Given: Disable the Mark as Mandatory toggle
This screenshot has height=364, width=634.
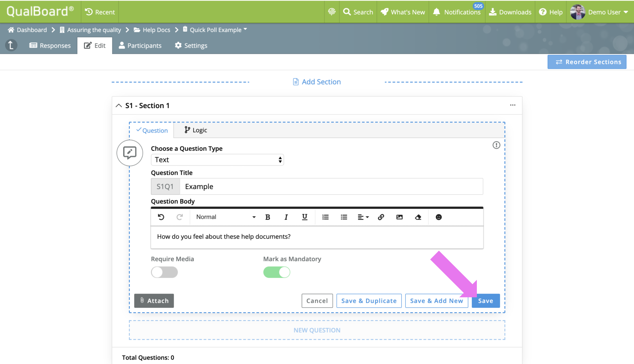Looking at the screenshot, I should (276, 272).
